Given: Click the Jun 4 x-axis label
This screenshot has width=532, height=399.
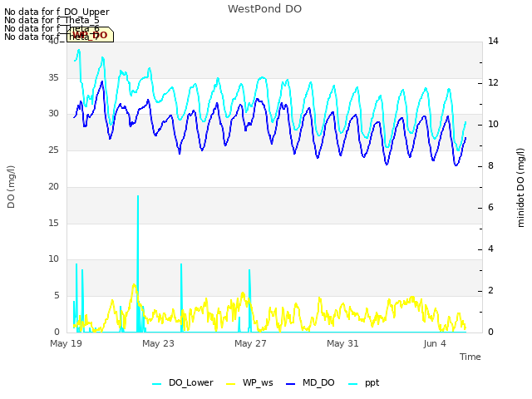Looking at the screenshot, I should point(435,343).
